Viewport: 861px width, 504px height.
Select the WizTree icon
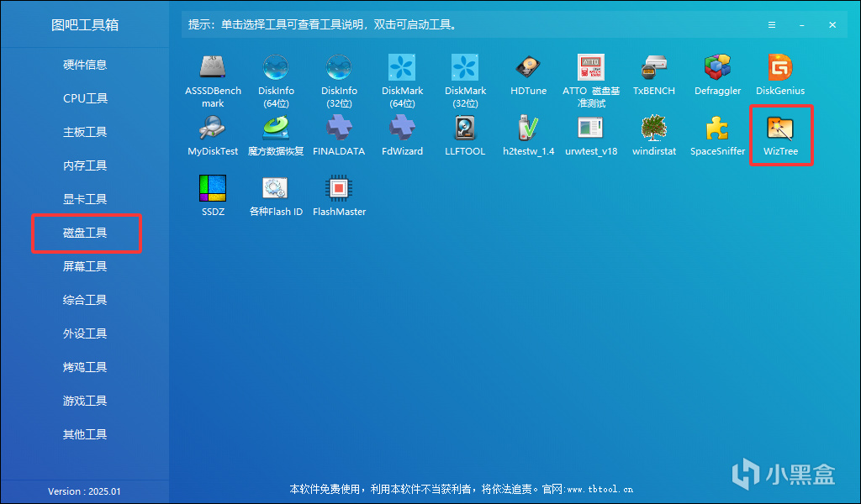(x=780, y=129)
